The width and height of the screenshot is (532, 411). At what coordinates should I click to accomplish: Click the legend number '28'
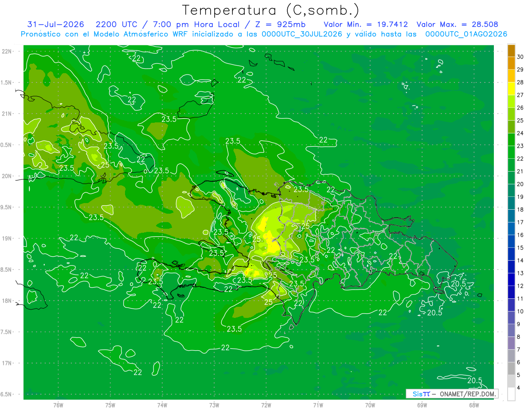(520, 82)
